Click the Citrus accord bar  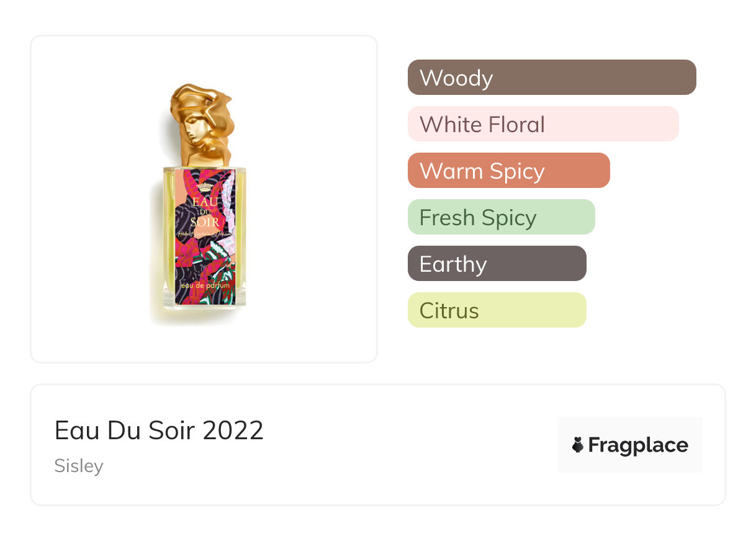pyautogui.click(x=497, y=310)
